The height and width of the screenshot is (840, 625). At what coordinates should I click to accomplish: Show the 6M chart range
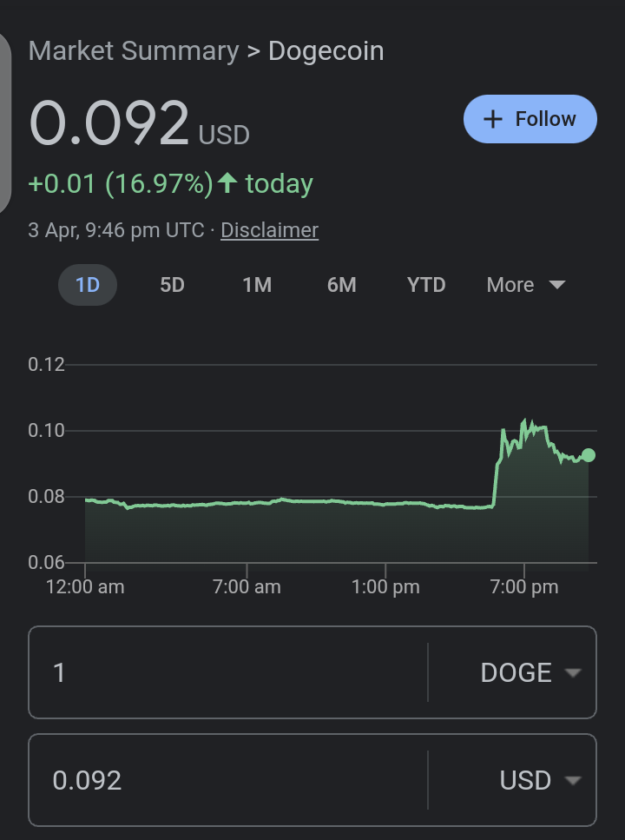(342, 284)
